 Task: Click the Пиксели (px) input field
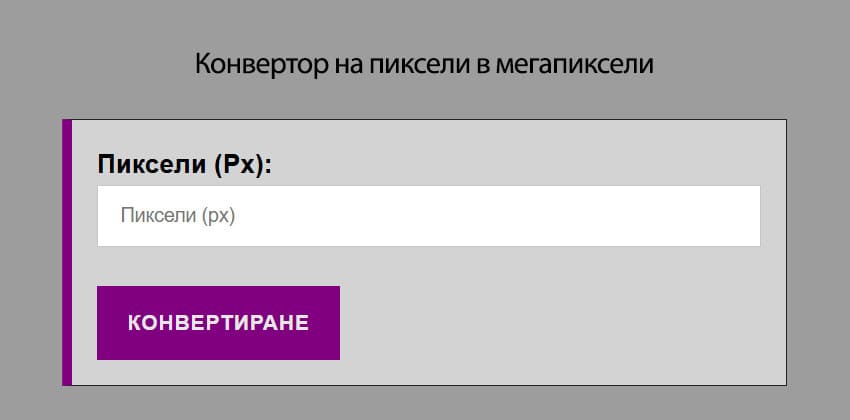coord(428,216)
